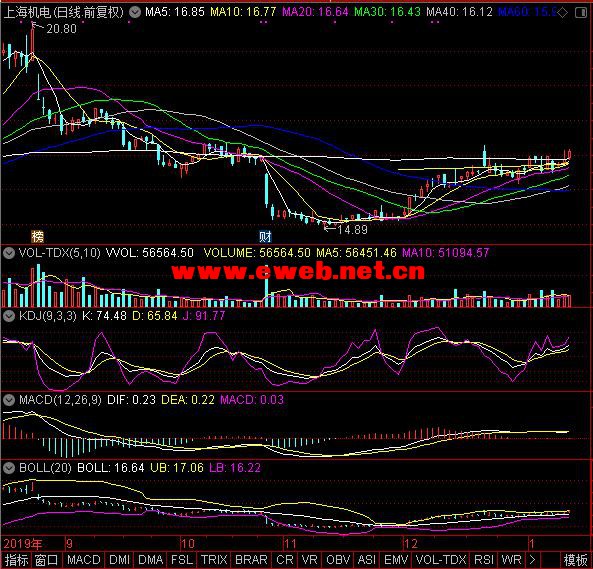
Task: Expand the VOL-TDX indicator panel menu
Action: pyautogui.click(x=9, y=253)
